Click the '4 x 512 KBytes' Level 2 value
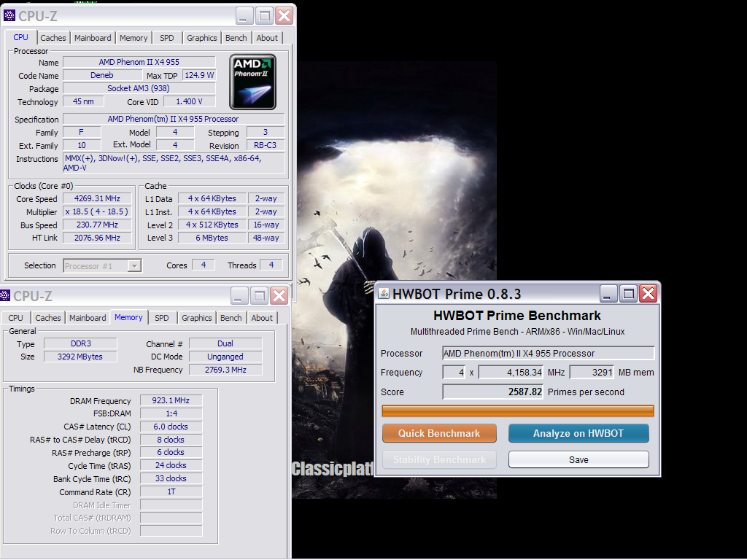 click(x=212, y=225)
